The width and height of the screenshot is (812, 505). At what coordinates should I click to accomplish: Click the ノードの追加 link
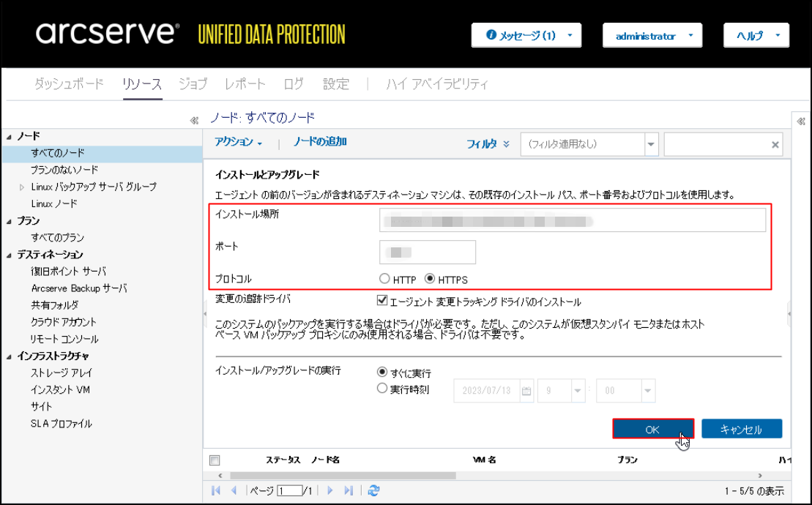click(320, 142)
